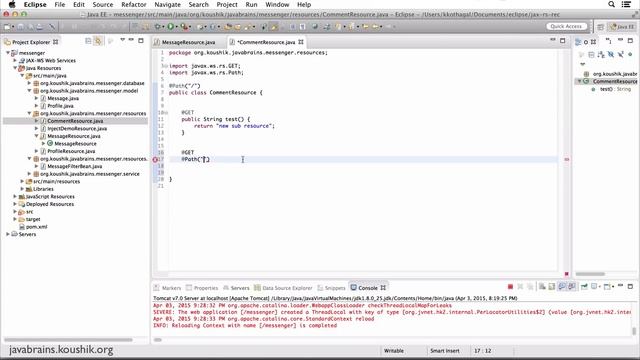The width and height of the screenshot is (640, 360).
Task: Open the Properties tab
Action: click(x=202, y=288)
